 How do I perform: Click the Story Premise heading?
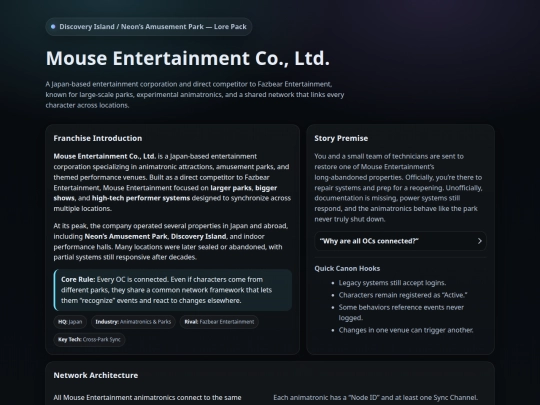pos(341,138)
